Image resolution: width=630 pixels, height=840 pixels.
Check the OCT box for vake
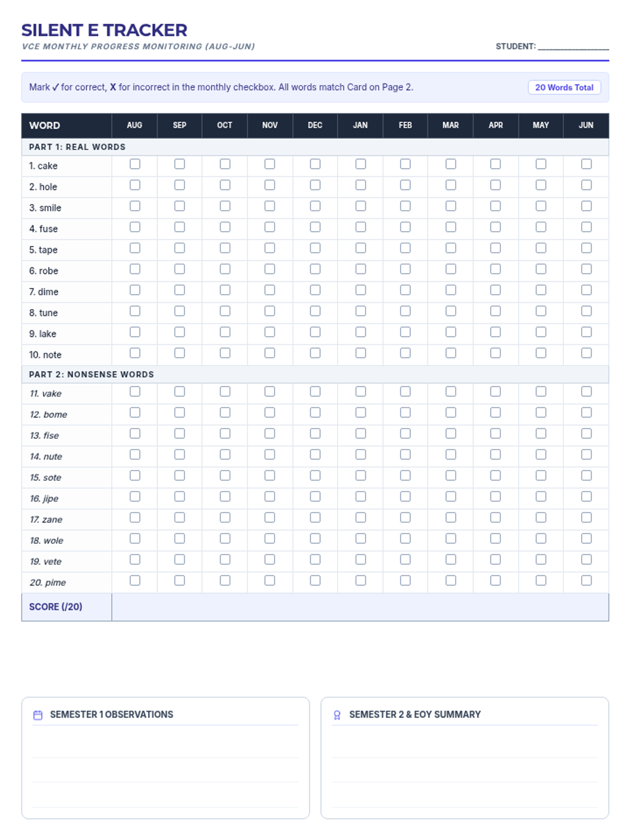click(225, 392)
